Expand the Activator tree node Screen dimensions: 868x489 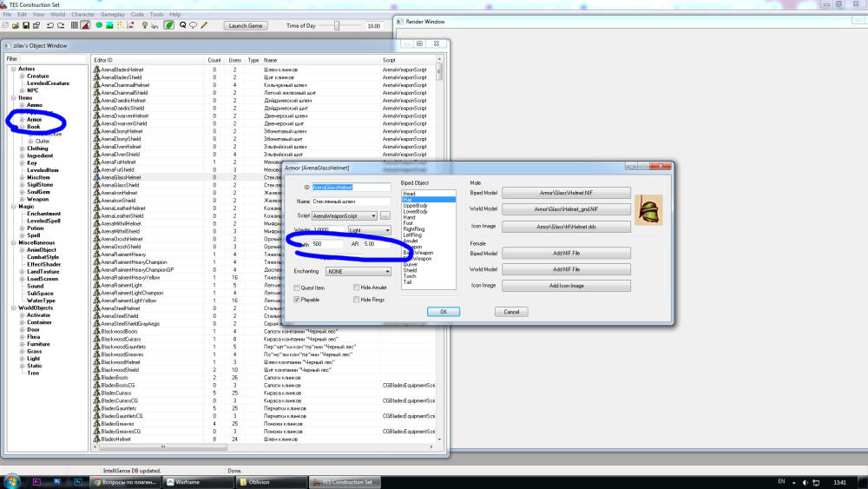[x=23, y=315]
